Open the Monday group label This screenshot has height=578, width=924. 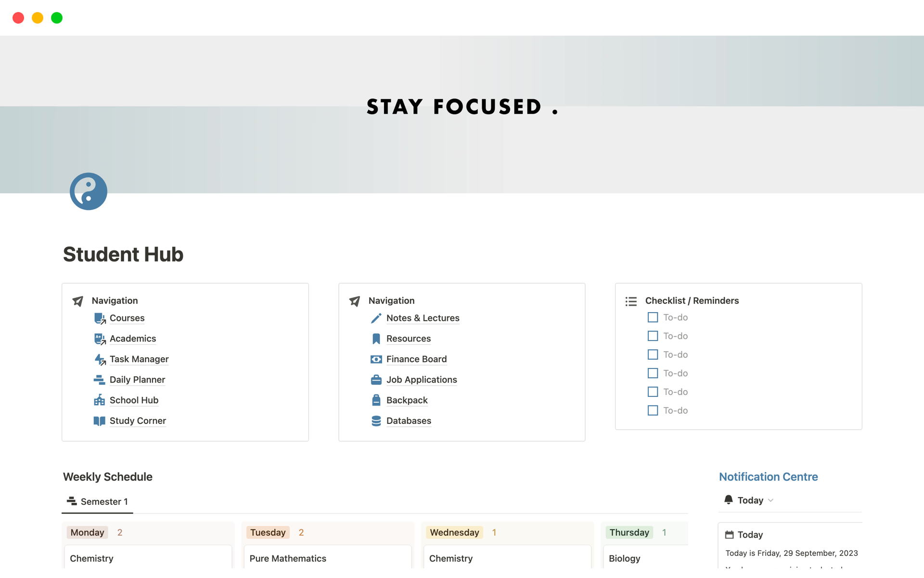(87, 532)
